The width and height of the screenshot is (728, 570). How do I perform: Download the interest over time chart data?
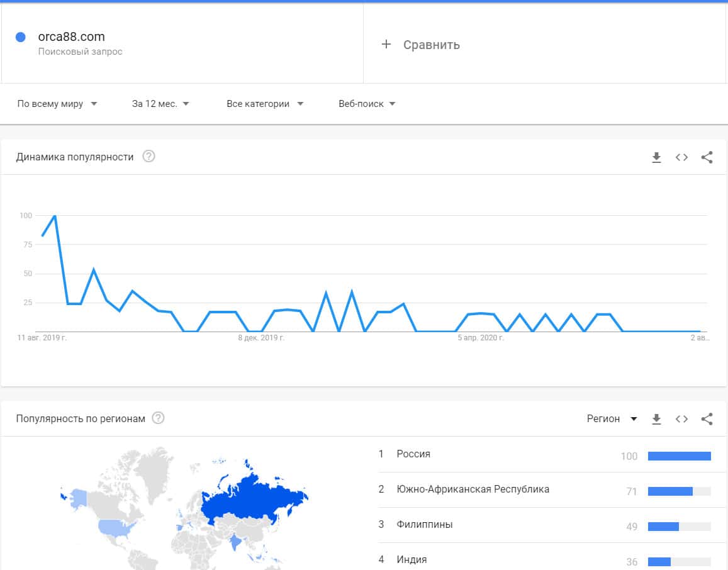656,157
